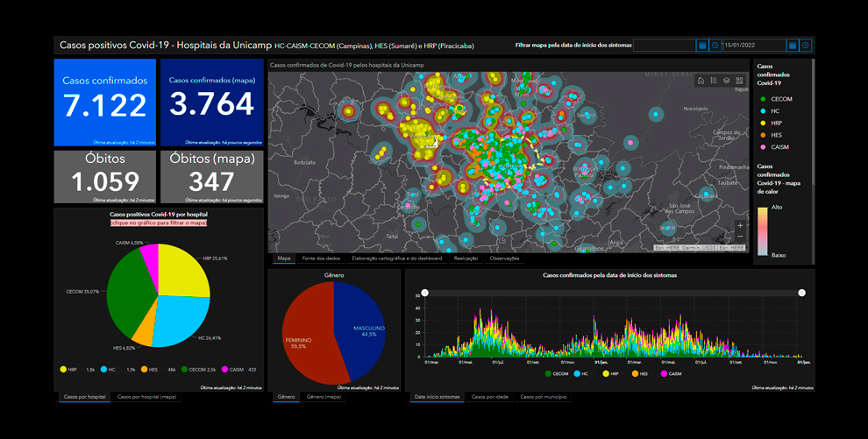Toggle HRP series in pie chart legend
This screenshot has height=439, width=868.
pos(64,370)
